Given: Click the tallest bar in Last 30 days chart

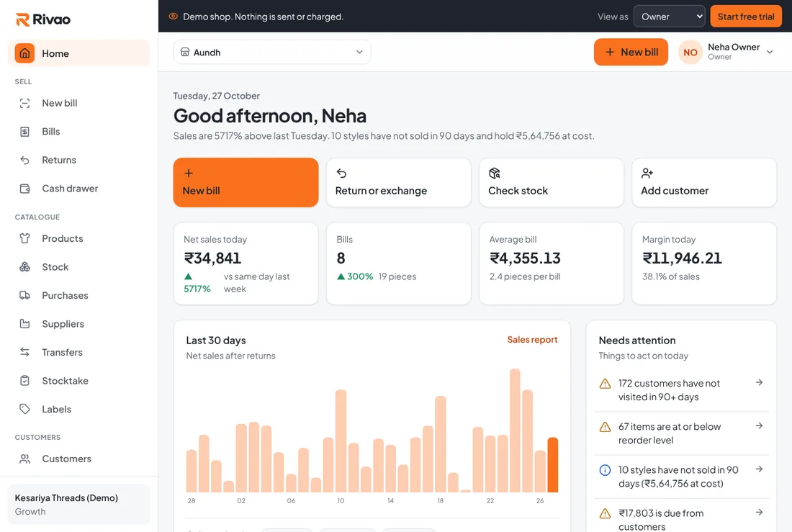Looking at the screenshot, I should (516, 430).
